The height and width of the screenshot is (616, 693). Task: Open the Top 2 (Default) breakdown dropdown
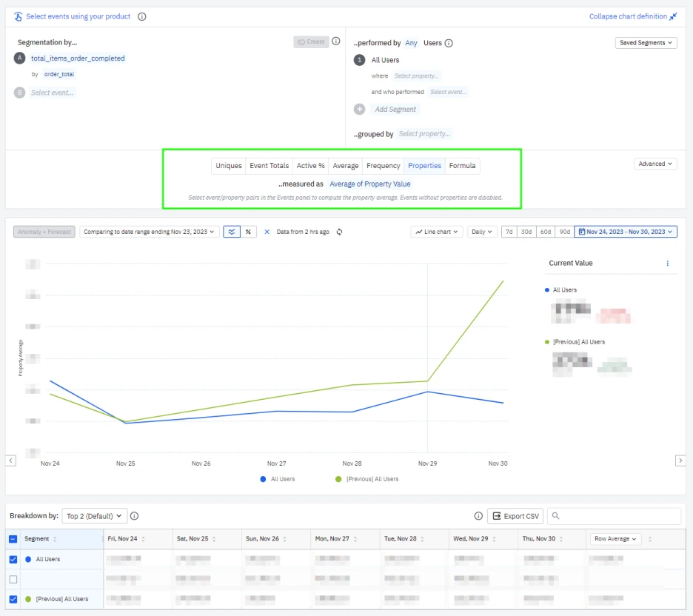(95, 516)
